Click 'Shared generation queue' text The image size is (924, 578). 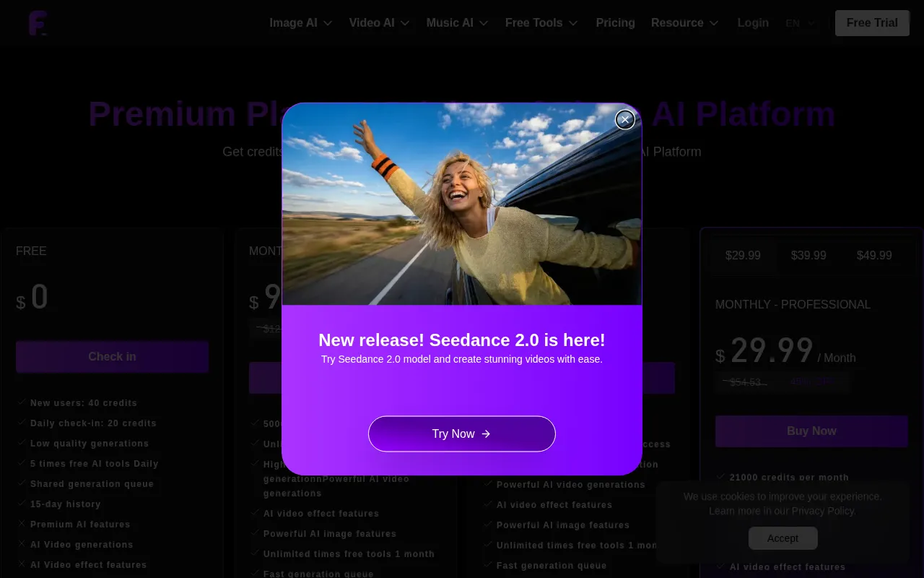(x=92, y=484)
